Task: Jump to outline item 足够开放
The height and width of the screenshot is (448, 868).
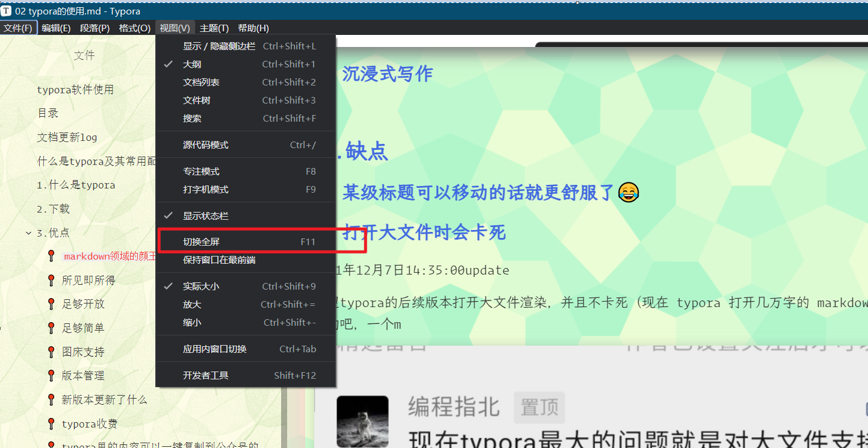Action: [x=83, y=304]
